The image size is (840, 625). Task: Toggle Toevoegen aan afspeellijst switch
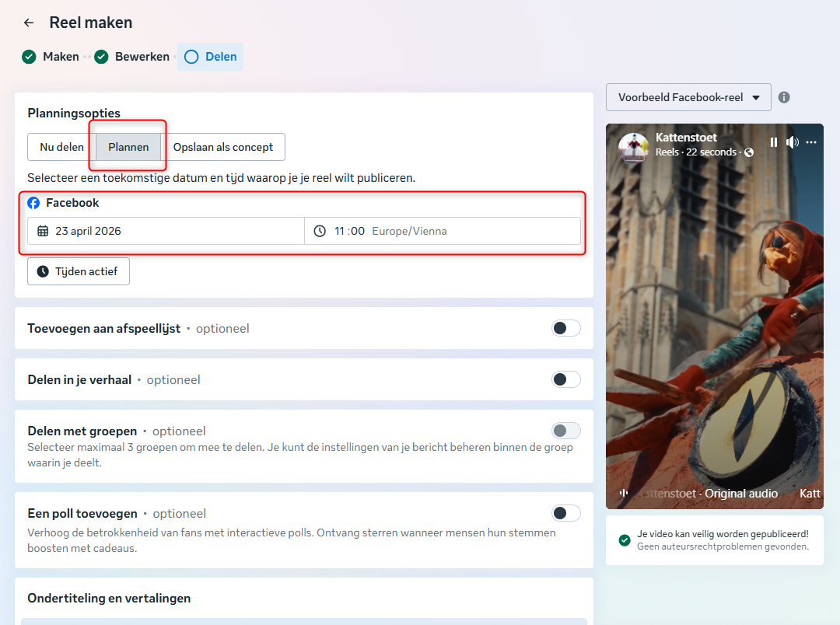[566, 328]
